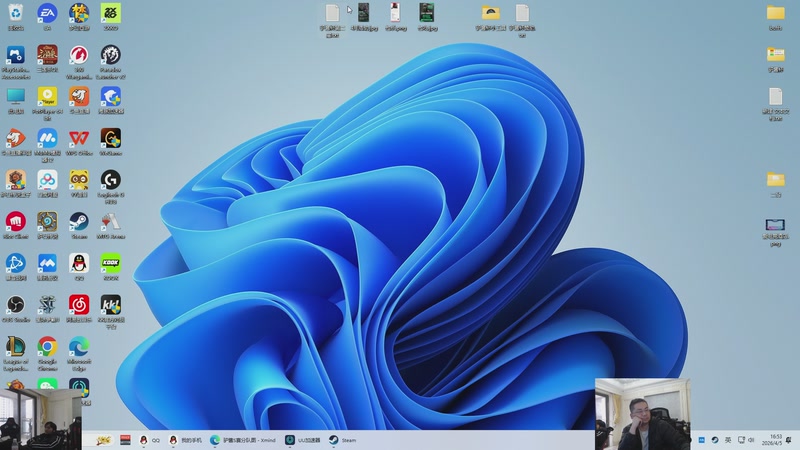This screenshot has height=450, width=800.
Task: Switch to UU accelerator taskbar button
Action: pos(303,440)
